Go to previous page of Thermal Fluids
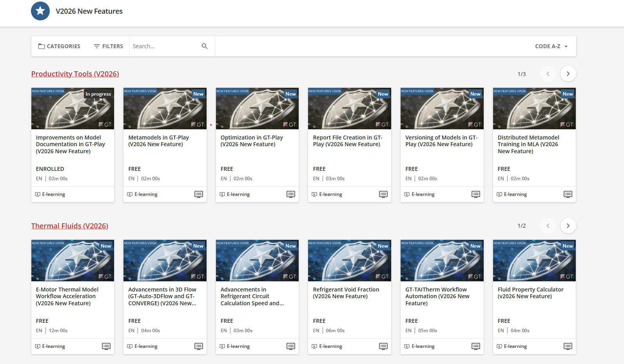Viewport: 624px width, 364px height. 548,226
